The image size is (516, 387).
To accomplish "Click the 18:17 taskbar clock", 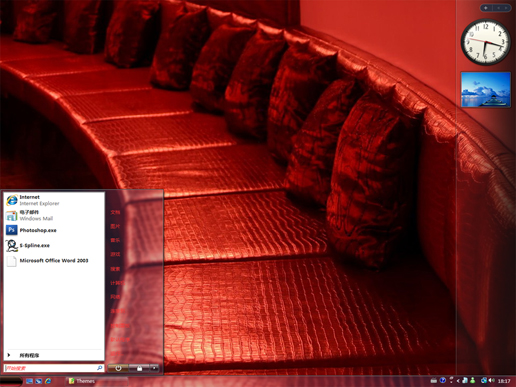I will pos(504,381).
